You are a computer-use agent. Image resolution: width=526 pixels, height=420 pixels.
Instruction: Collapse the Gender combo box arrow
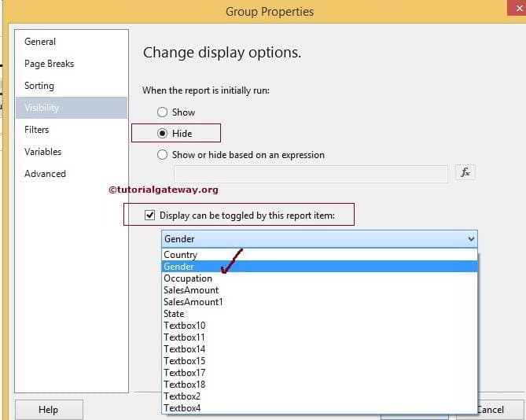[471, 239]
